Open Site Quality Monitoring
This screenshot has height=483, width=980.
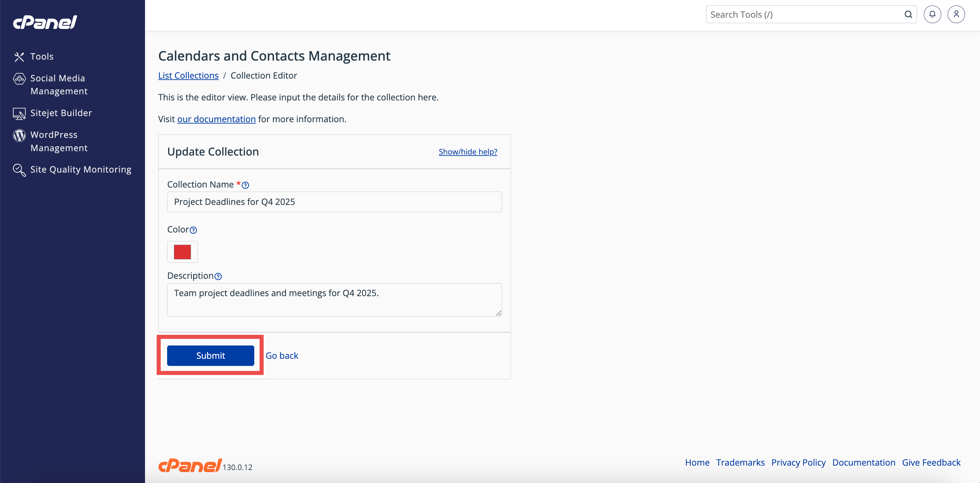80,169
